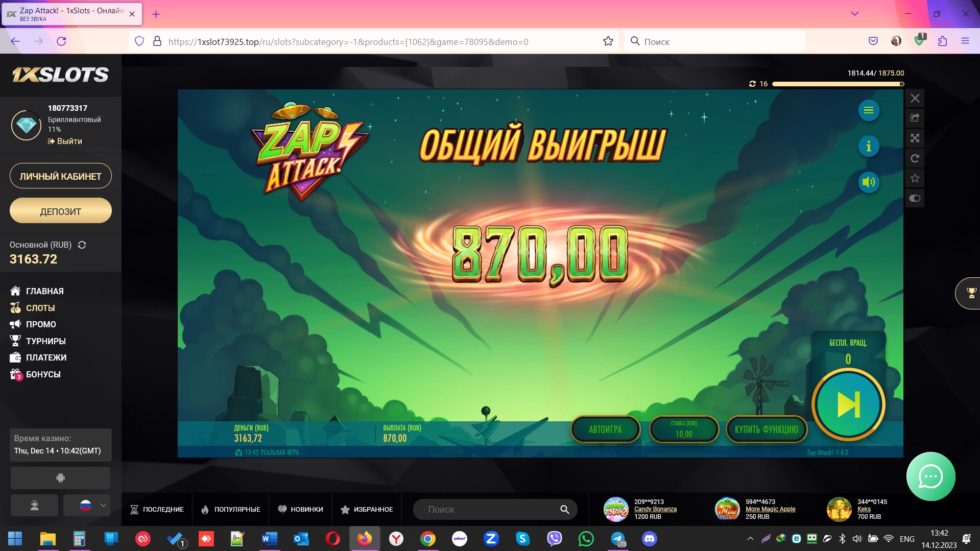Go to ГЛАВНАЯ home page
The width and height of the screenshot is (980, 551).
tap(37, 291)
